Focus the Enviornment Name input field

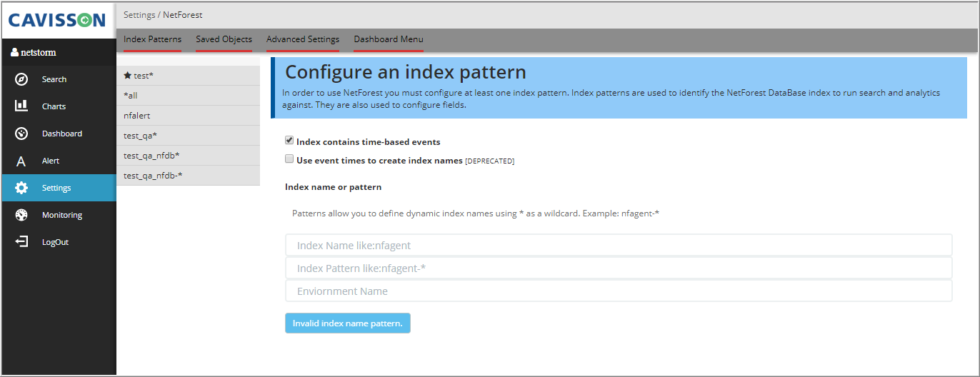619,291
